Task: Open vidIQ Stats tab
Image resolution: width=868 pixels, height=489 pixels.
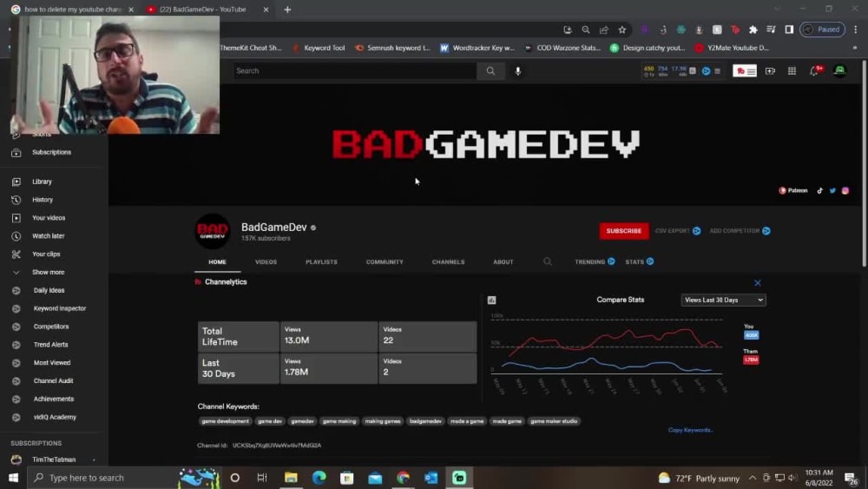Action: [x=640, y=262]
